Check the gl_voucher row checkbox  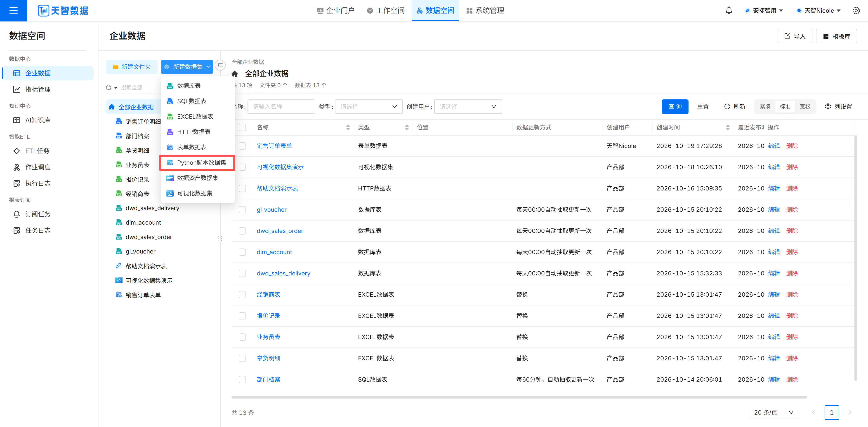pos(242,209)
